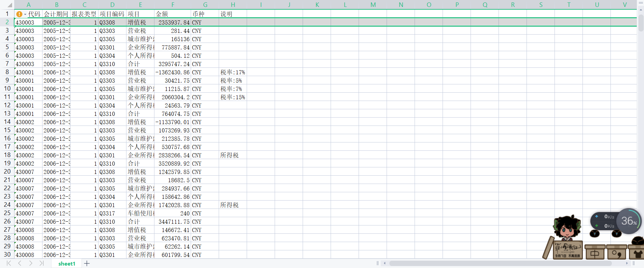This screenshot has height=268, width=644.
Task: Click the 所得税 note in row 24
Action: (x=233, y=205)
